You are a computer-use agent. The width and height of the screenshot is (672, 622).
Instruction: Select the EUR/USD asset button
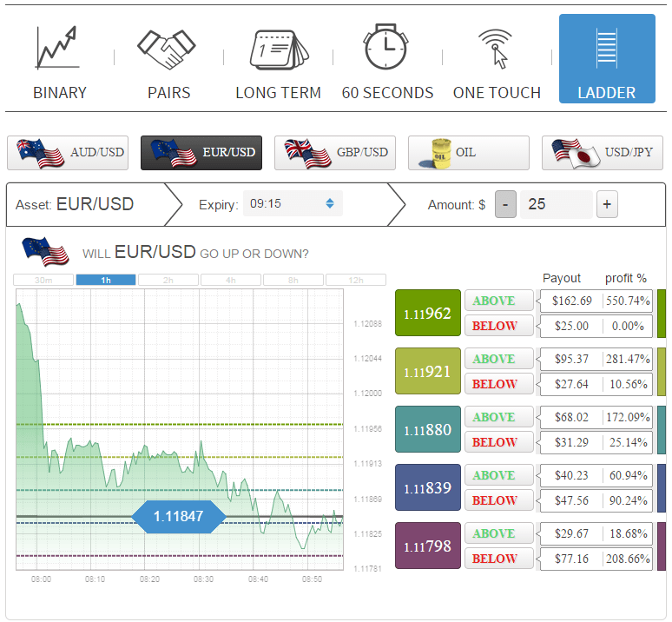pyautogui.click(x=201, y=153)
